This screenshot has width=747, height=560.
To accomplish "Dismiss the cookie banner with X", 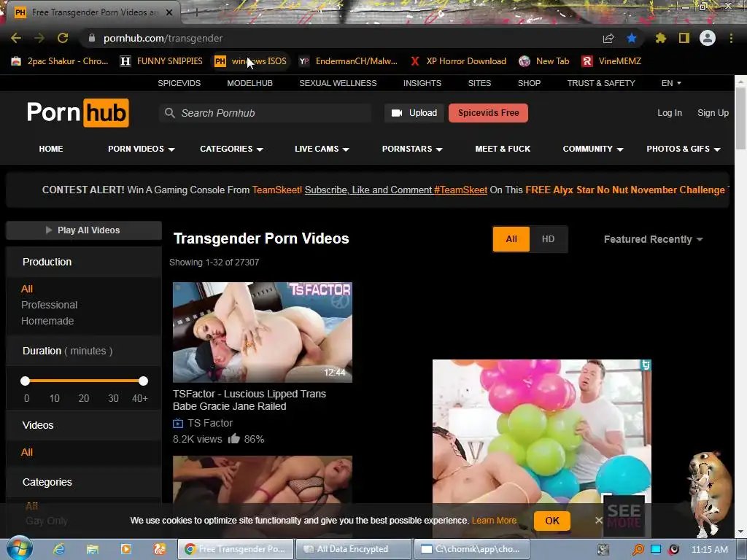I will click(x=598, y=521).
